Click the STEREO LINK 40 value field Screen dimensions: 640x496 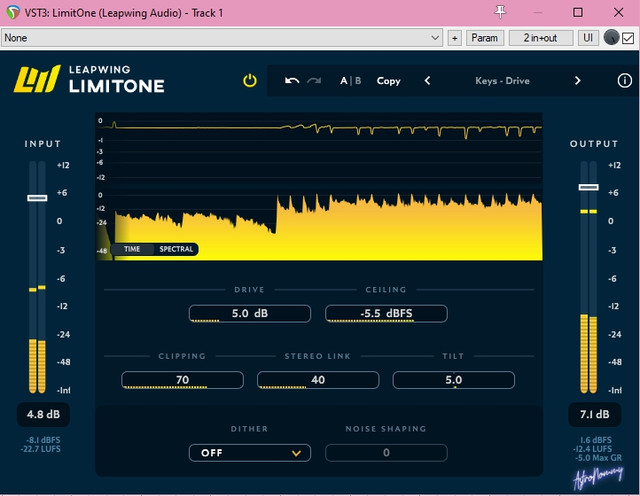pyautogui.click(x=318, y=380)
